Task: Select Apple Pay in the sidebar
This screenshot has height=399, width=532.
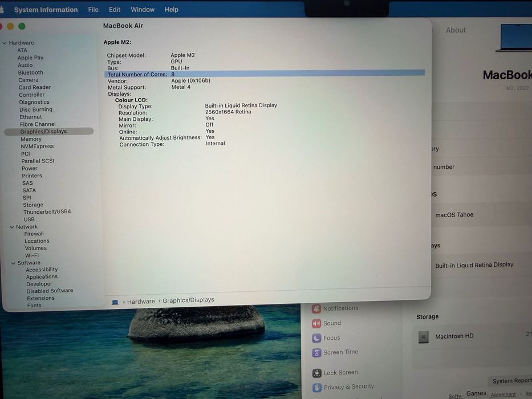Action: click(31, 58)
